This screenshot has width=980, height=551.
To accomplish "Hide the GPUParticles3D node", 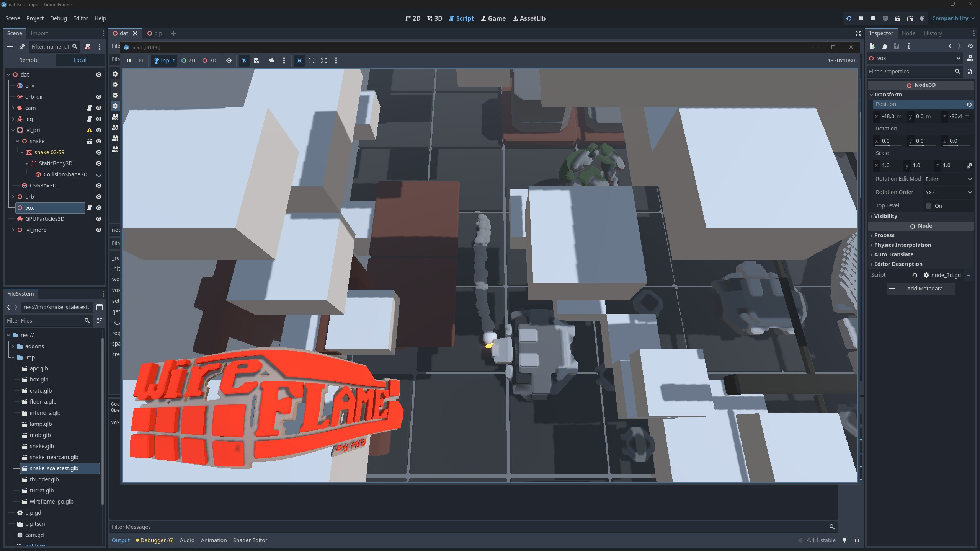I will click(x=99, y=219).
